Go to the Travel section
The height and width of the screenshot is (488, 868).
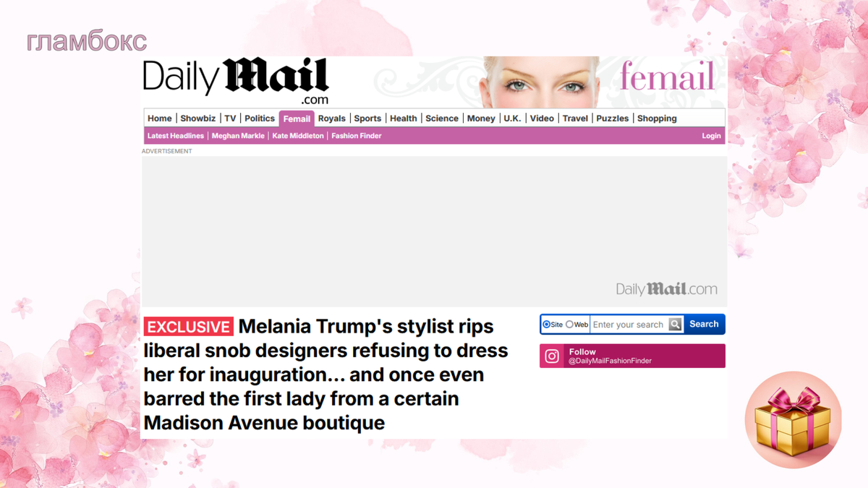click(x=575, y=119)
